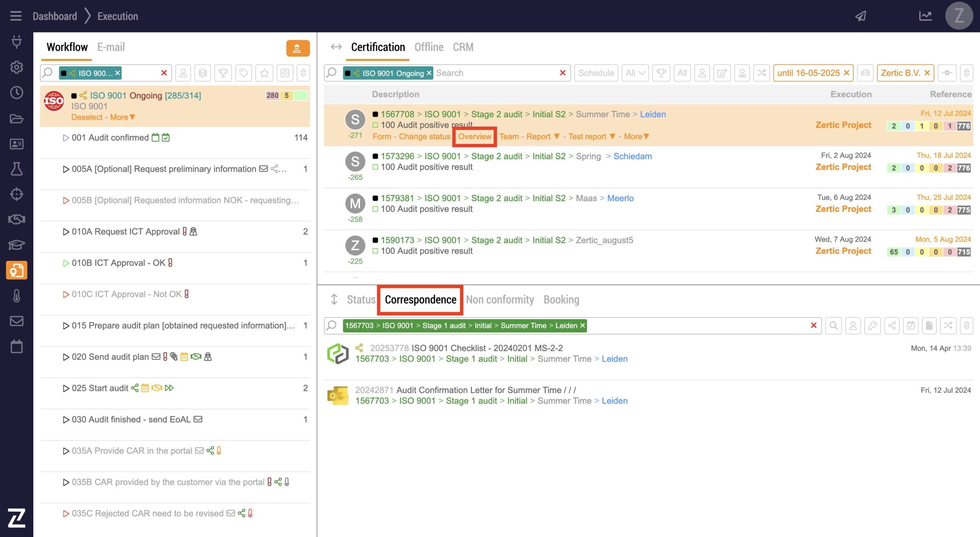
Task: Switch to the Offline tab
Action: click(x=429, y=47)
